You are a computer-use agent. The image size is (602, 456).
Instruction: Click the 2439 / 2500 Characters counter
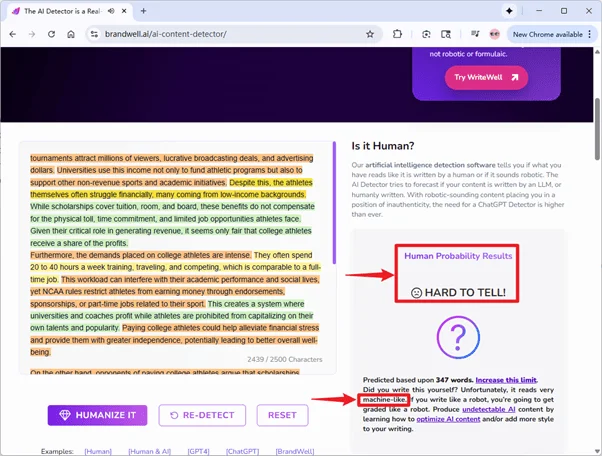[285, 360]
